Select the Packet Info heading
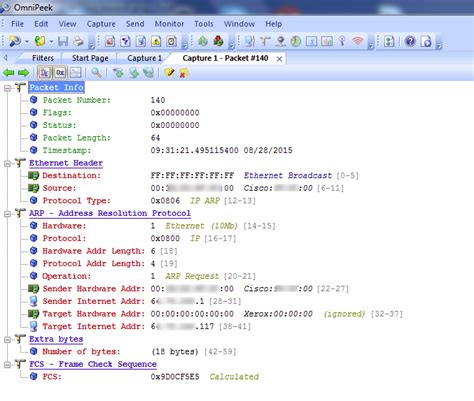The width and height of the screenshot is (474, 401). pos(56,88)
